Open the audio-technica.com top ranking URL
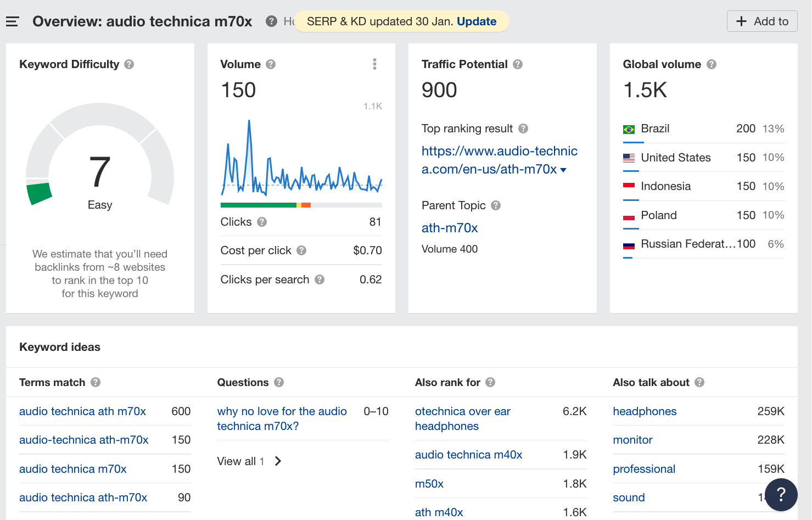Image resolution: width=812 pixels, height=520 pixels. tap(499, 160)
